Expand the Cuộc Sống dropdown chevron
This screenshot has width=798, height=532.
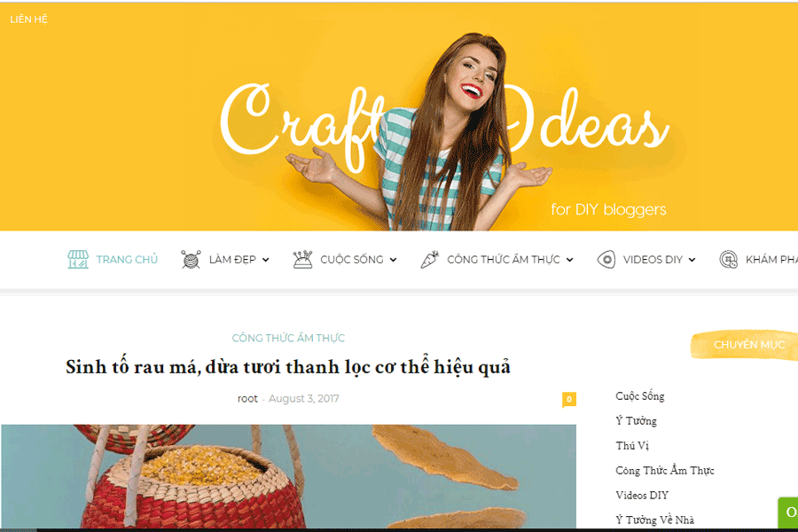coord(393,260)
